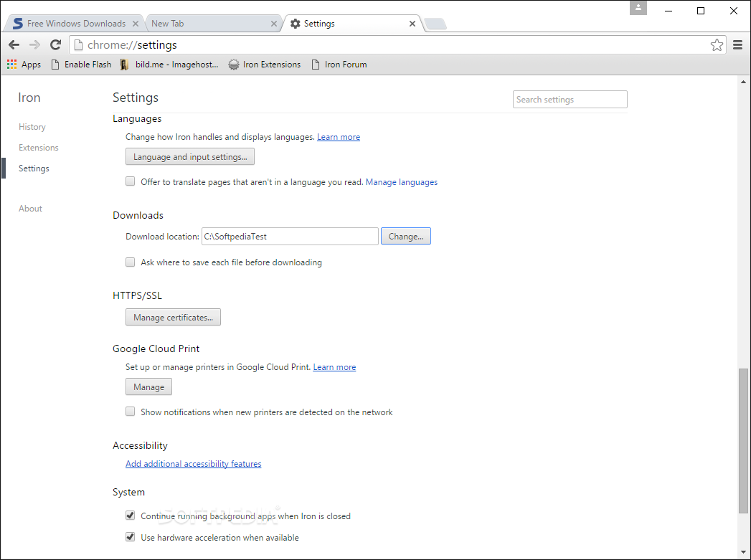Open Language and input settings
This screenshot has height=560, width=751.
(190, 157)
